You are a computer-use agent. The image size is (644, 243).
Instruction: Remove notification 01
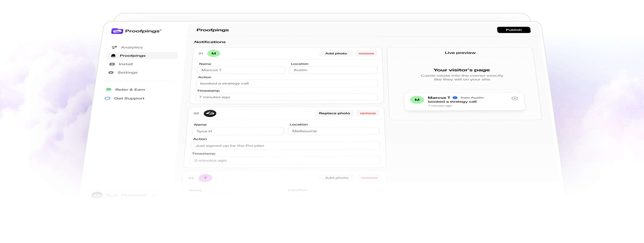coord(366,53)
